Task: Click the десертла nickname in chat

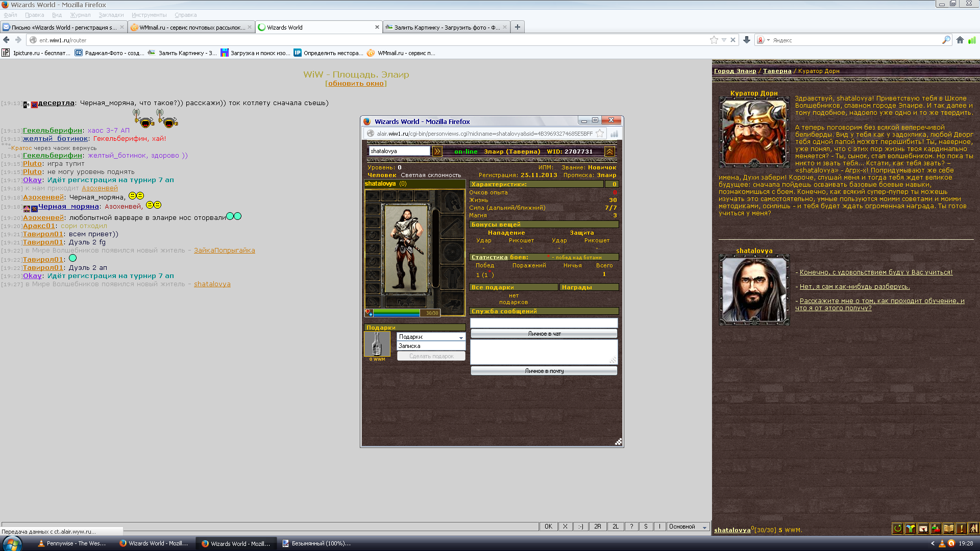Action: coord(56,103)
